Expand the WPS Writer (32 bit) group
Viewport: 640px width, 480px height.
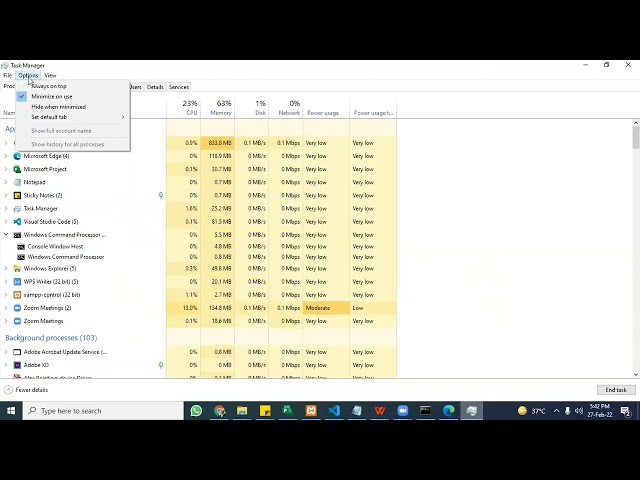[6, 282]
